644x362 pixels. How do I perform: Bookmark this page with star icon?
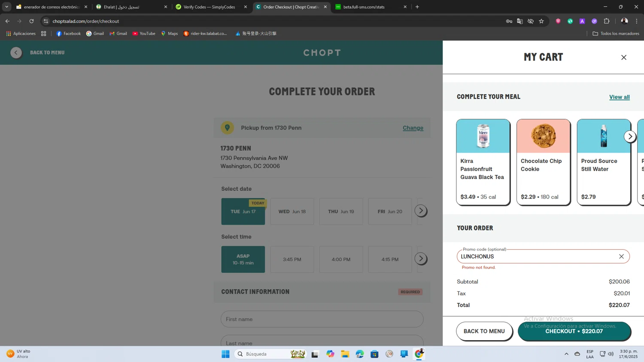coord(541,21)
